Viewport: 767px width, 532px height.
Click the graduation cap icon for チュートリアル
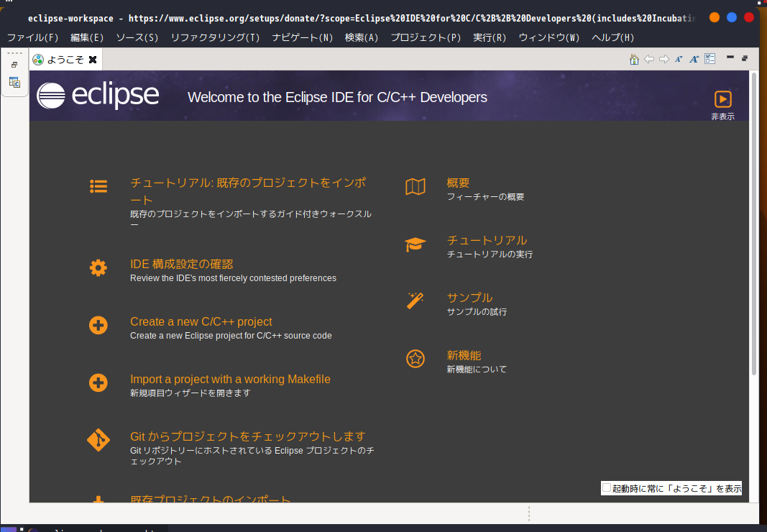coord(415,244)
